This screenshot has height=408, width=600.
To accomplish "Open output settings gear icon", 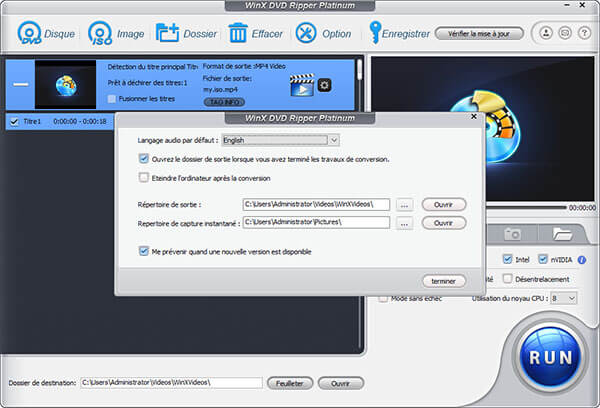I will click(x=324, y=86).
